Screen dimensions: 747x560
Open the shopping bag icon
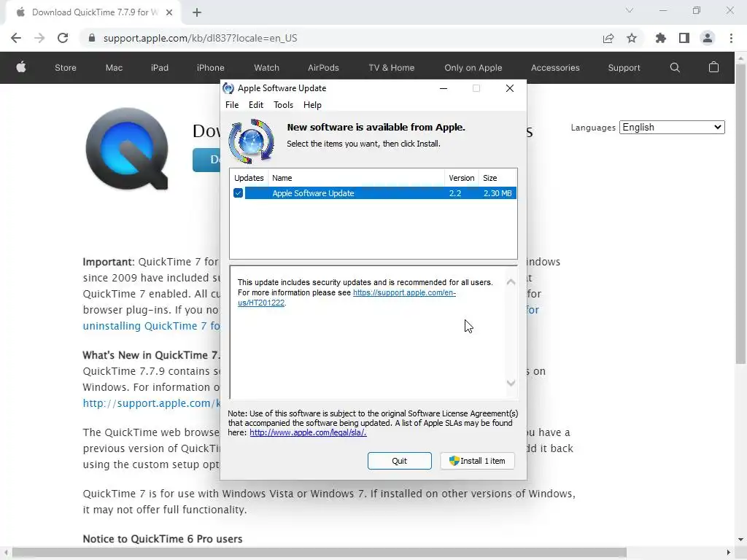coord(713,67)
